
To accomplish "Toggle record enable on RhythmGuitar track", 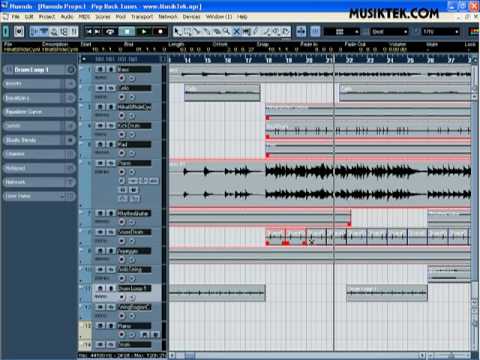I will coord(122,222).
